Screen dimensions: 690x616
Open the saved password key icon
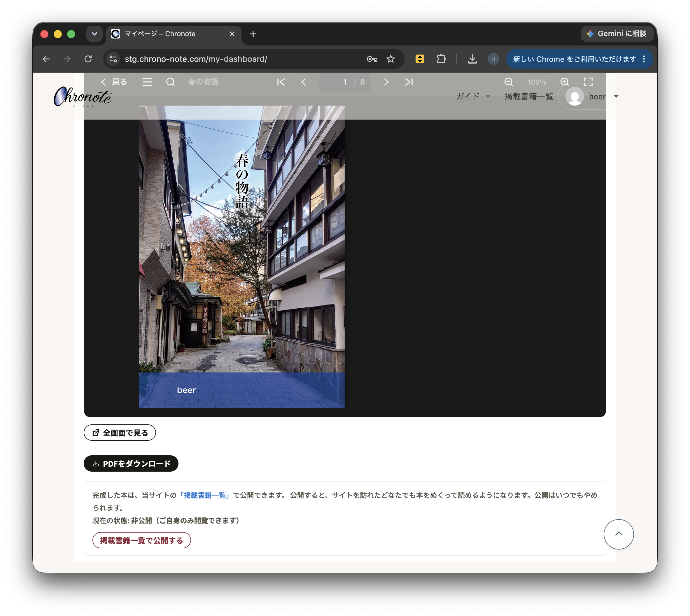pos(372,59)
